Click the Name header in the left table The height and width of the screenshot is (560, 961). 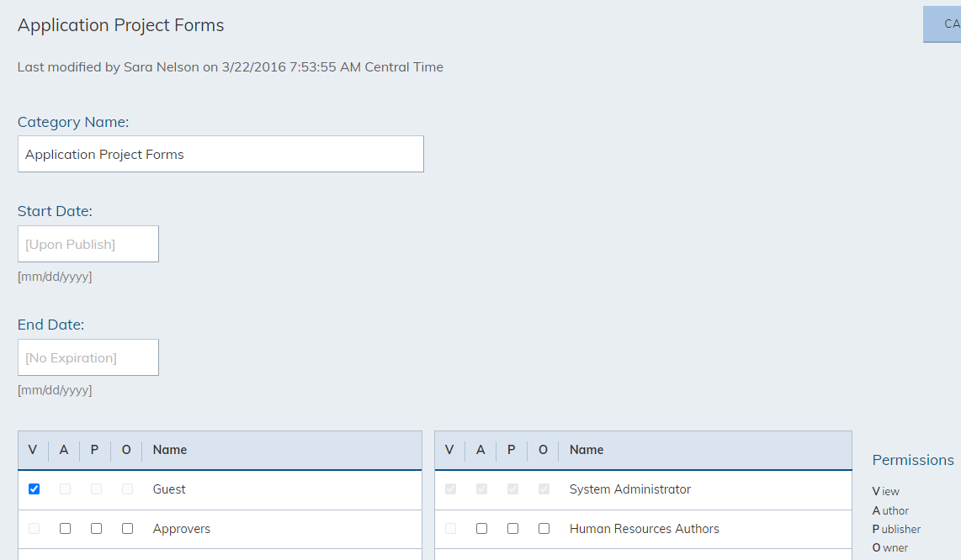pos(170,450)
